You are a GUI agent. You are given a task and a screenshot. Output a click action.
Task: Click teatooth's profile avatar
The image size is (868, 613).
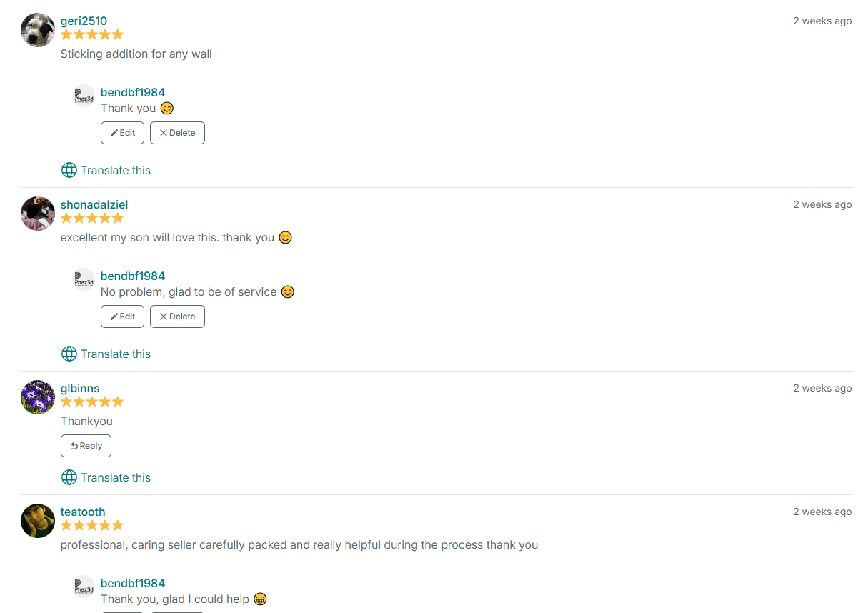tap(38, 521)
